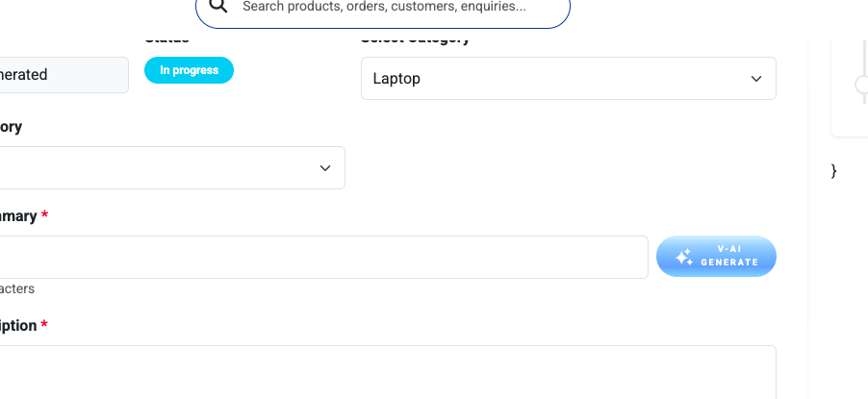Viewport: 868px width, 399px height.
Task: Click the V-AI GENERATE button
Action: (x=716, y=256)
